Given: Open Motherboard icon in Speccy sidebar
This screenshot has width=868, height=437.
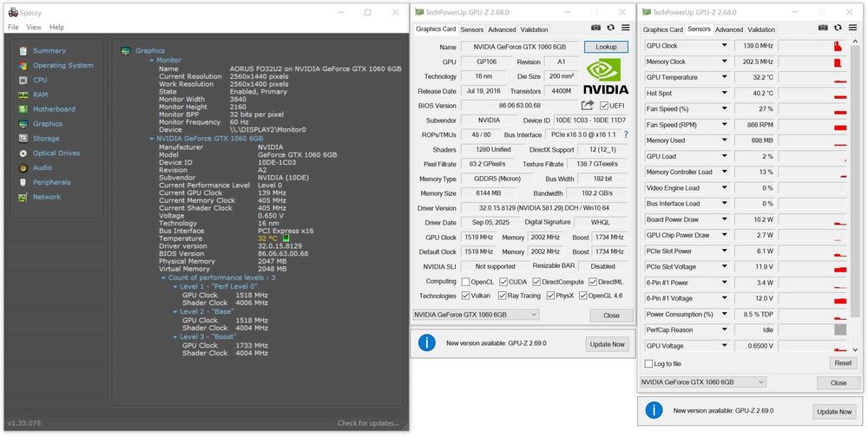Looking at the screenshot, I should [x=23, y=109].
